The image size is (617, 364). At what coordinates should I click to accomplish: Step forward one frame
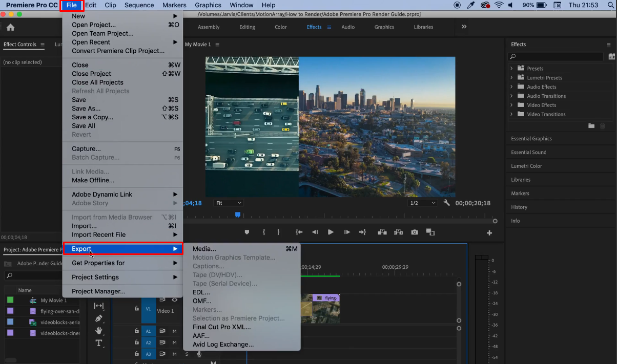[347, 232]
